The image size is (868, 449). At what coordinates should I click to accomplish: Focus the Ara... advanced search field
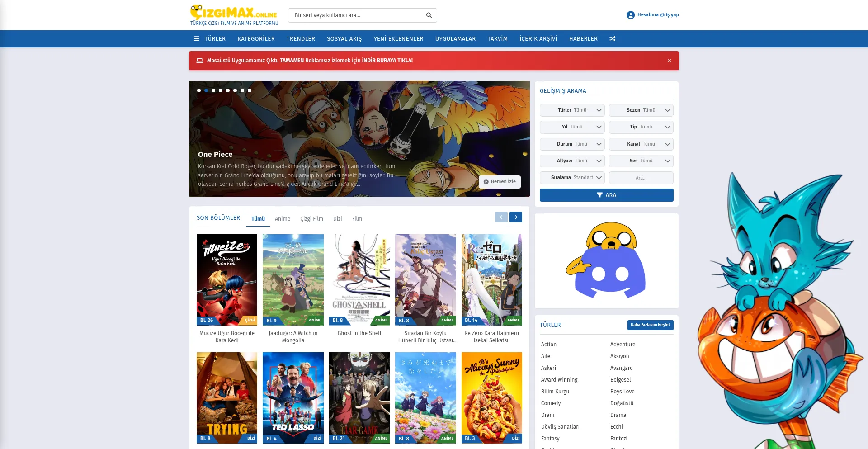pyautogui.click(x=641, y=178)
